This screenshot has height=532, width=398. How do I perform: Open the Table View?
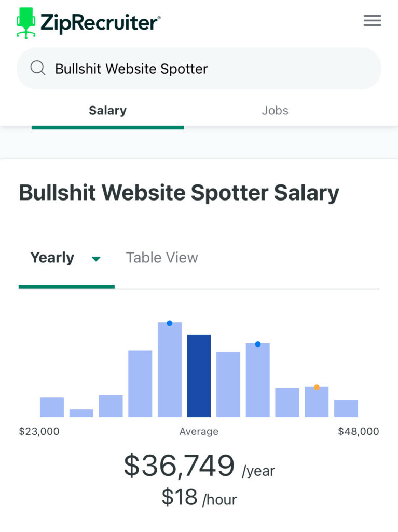click(162, 258)
